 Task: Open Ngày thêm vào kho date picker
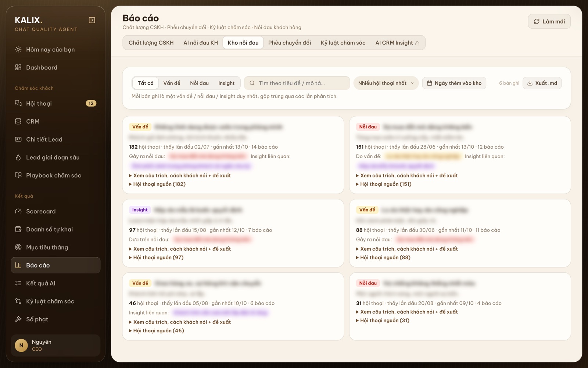tap(454, 83)
